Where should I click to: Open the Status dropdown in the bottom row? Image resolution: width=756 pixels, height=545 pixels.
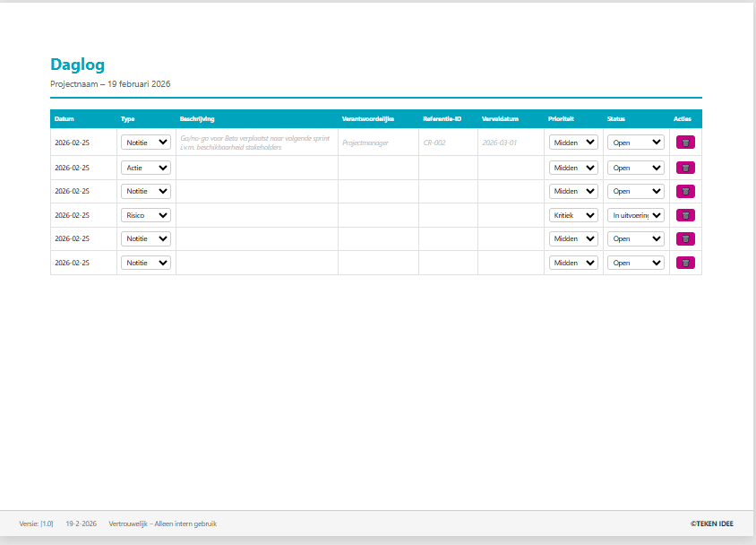click(x=635, y=263)
